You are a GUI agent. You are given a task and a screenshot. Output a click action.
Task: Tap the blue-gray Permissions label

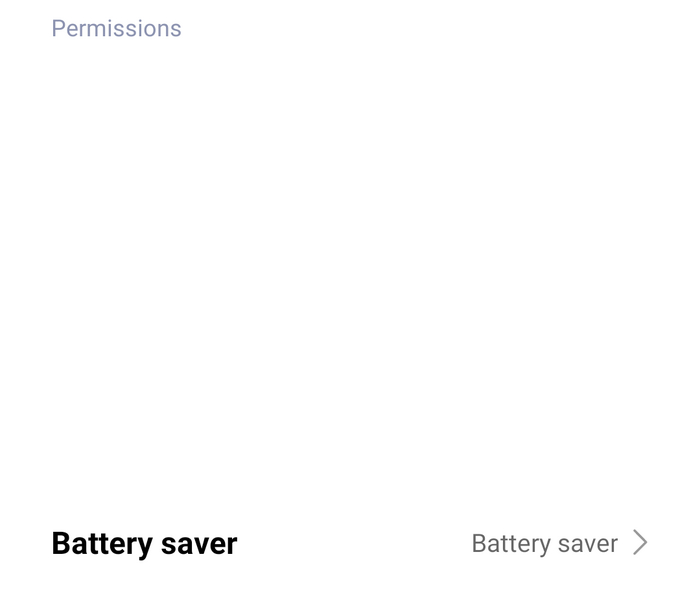click(117, 29)
